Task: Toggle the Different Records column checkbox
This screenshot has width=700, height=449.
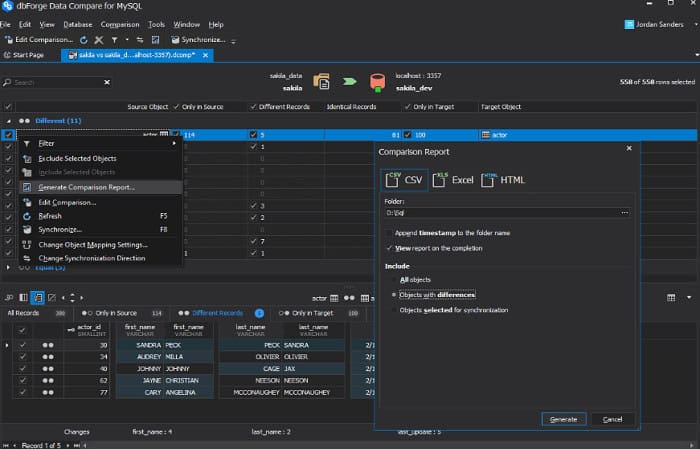Action: point(253,107)
